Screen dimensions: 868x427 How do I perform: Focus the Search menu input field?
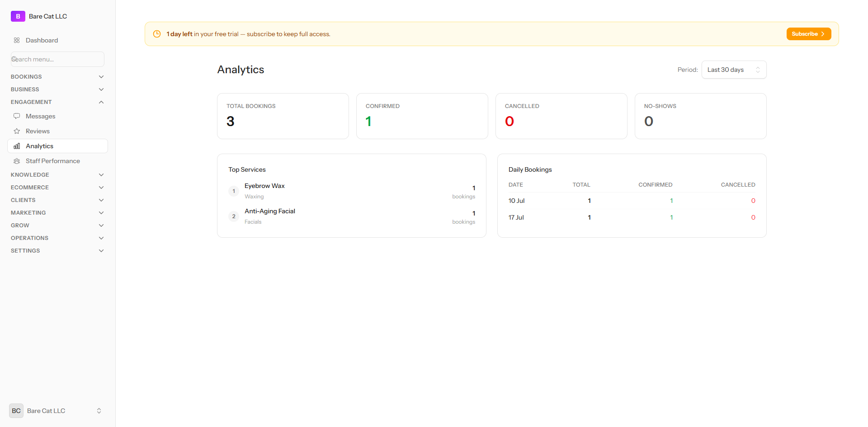tap(57, 59)
